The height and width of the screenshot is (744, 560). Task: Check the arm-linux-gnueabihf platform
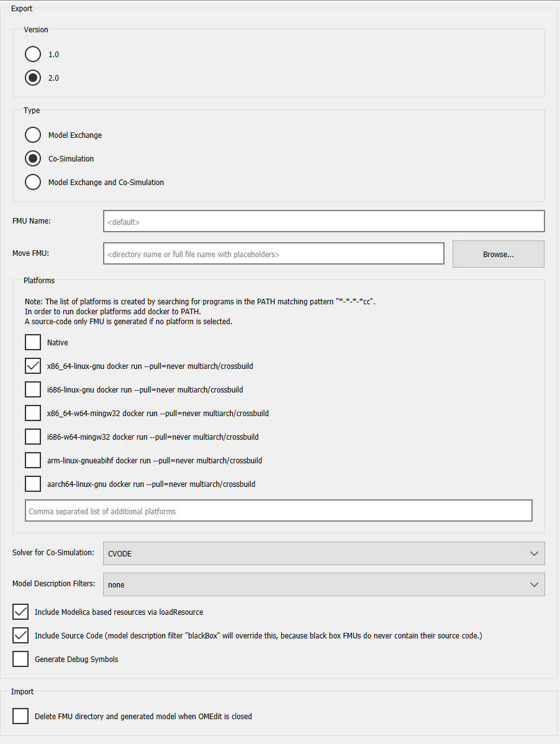point(32,460)
